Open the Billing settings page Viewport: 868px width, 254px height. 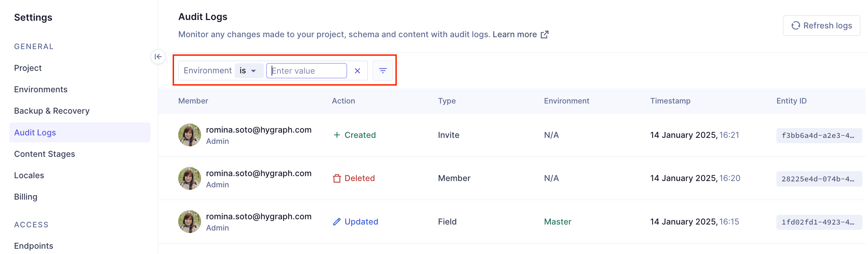(x=26, y=197)
